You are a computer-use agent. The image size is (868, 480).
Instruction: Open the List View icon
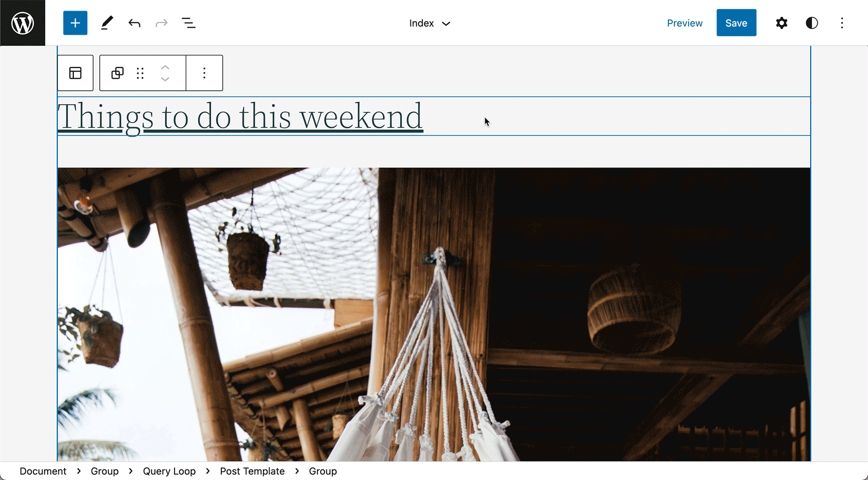coord(189,23)
